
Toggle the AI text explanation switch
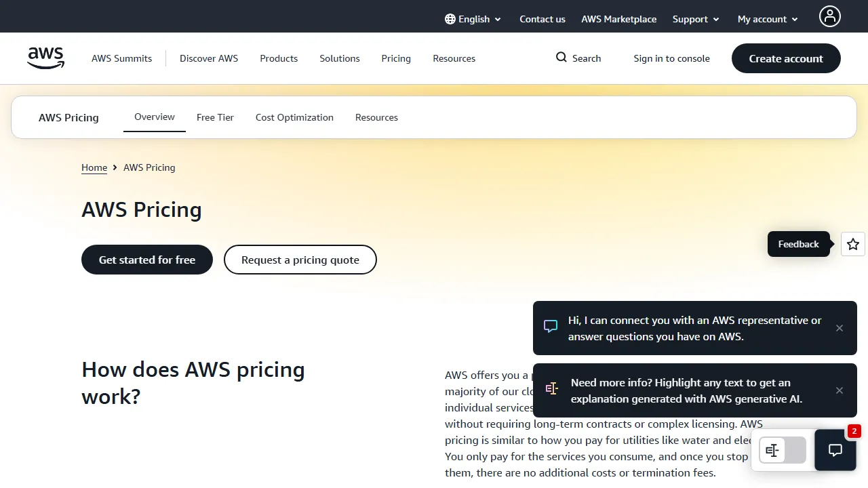click(783, 450)
